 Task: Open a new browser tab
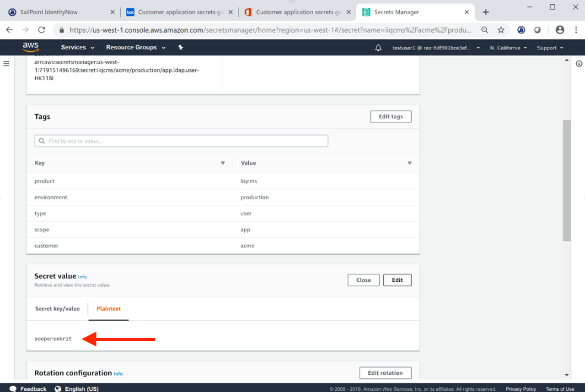pos(486,12)
